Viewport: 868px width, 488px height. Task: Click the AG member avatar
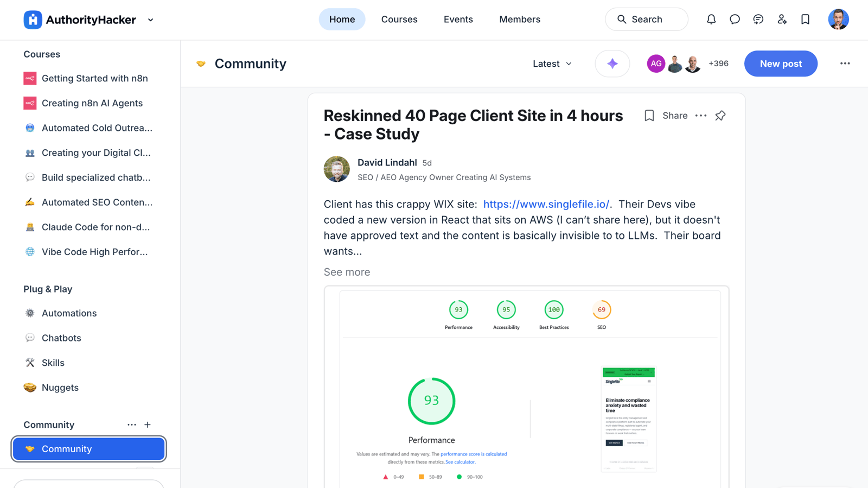click(x=656, y=64)
